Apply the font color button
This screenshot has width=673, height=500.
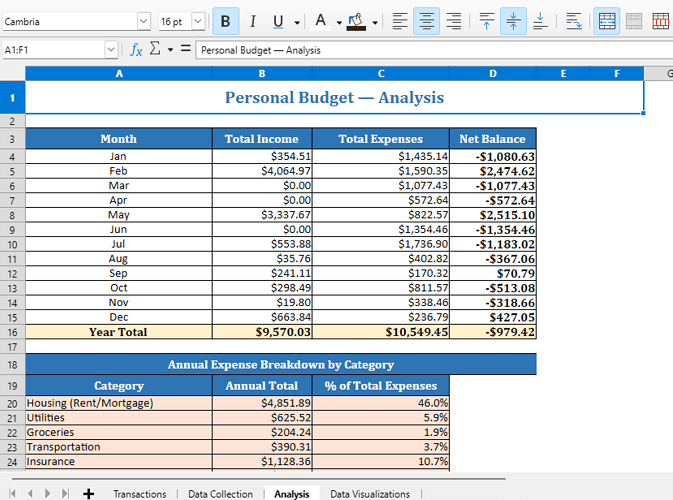(321, 21)
